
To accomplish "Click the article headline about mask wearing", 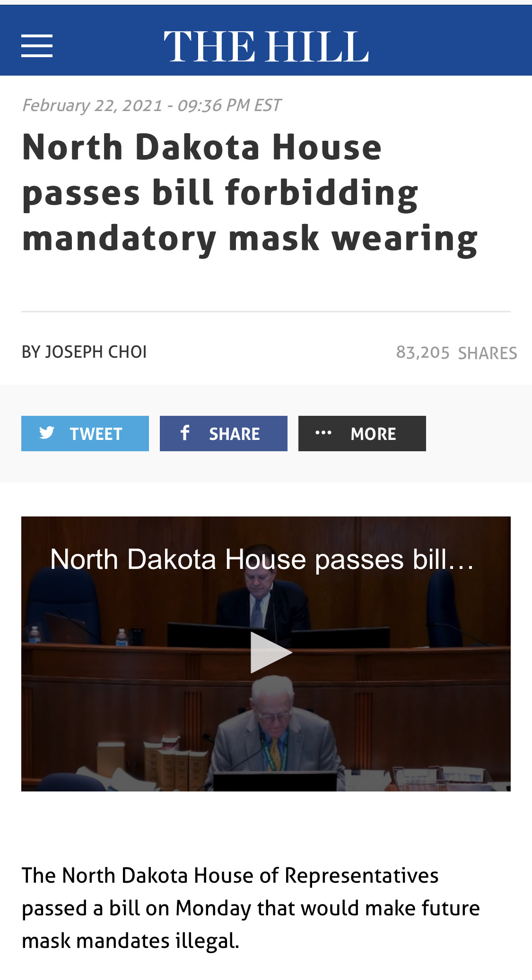I will 250,193.
